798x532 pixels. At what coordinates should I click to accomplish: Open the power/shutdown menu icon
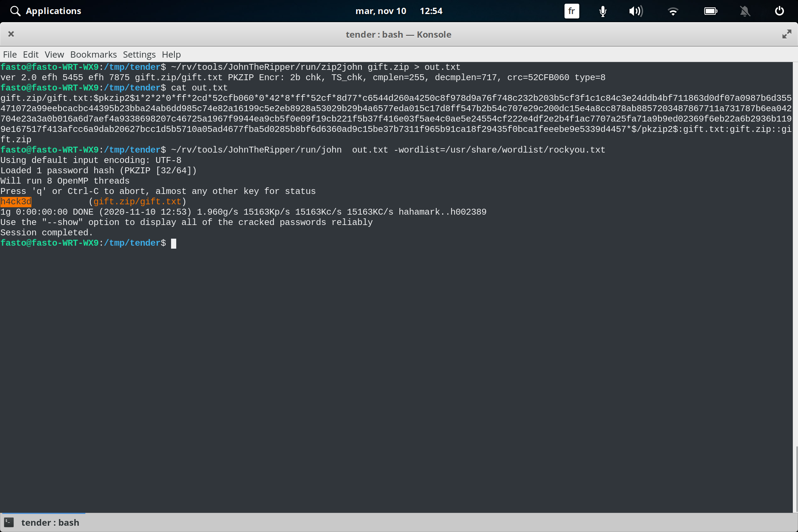point(779,11)
